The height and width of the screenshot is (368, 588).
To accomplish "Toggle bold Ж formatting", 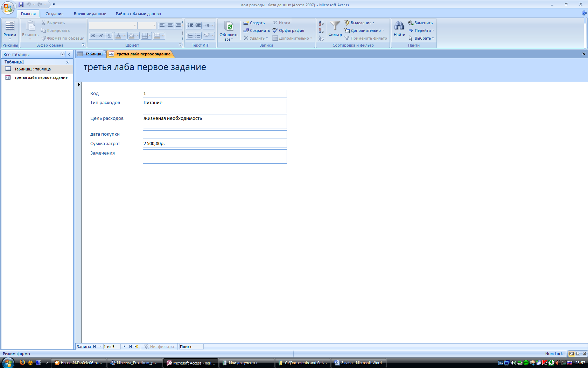I will click(x=93, y=36).
